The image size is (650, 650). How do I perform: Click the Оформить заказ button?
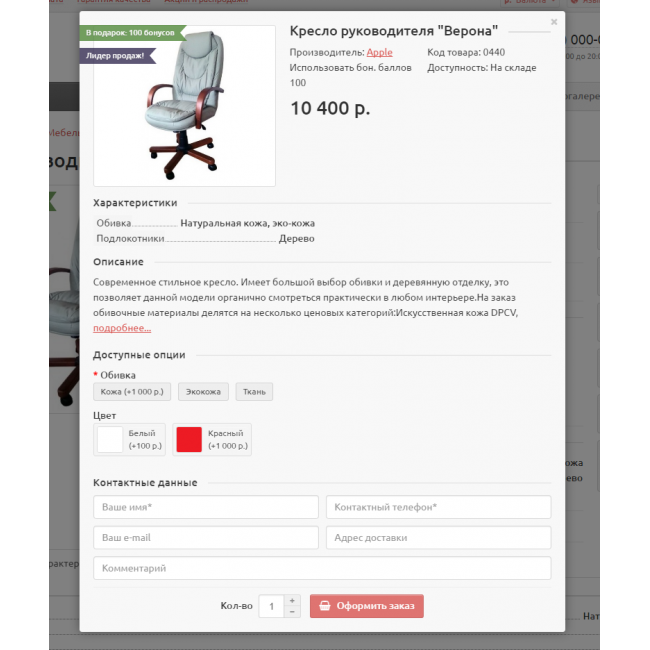[367, 606]
